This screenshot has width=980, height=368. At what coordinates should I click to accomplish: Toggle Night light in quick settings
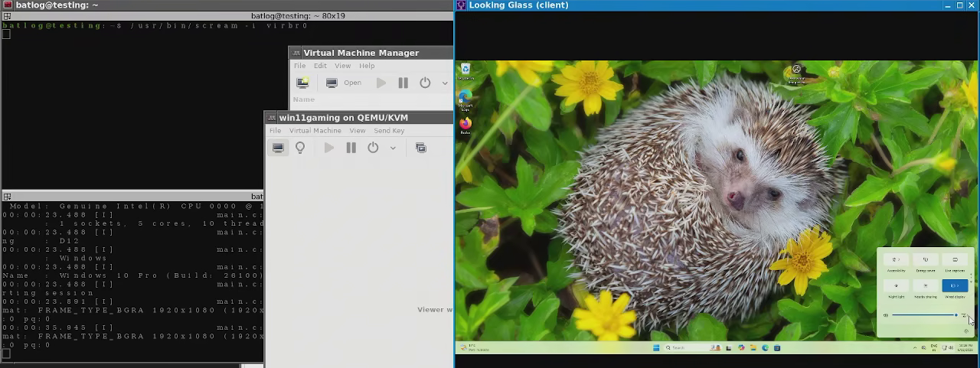coord(896,285)
